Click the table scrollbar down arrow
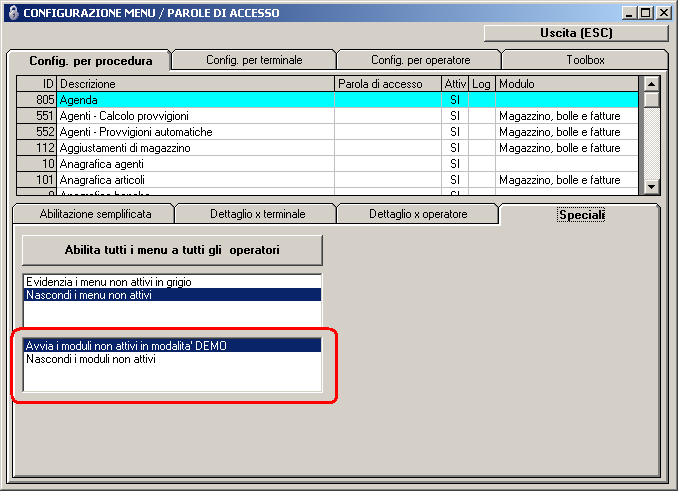 coord(652,187)
